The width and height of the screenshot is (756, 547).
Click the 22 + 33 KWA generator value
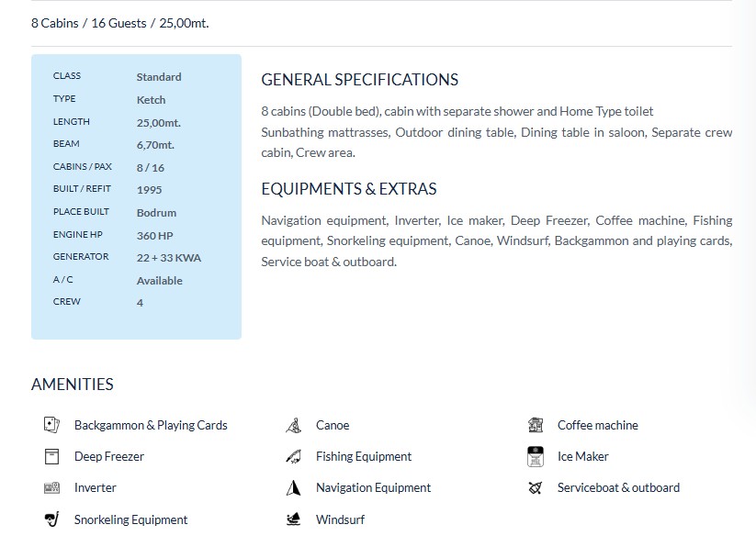tap(168, 258)
